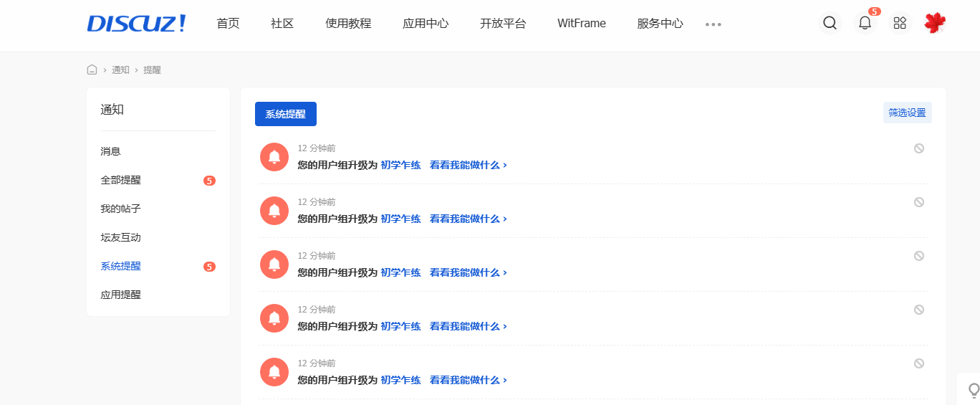
Task: Click 通知 in the breadcrumb
Action: point(120,70)
